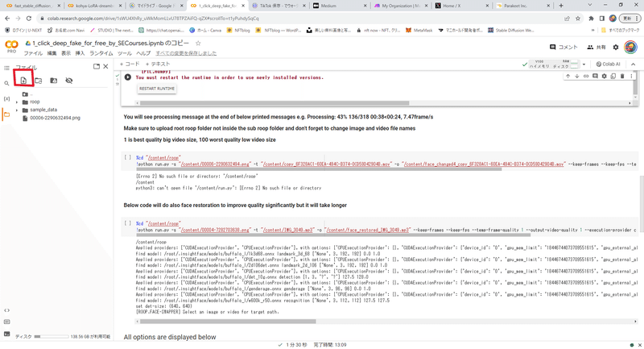Refresh the file browser folder list
Screen dimensions: 644x349
[x=38, y=81]
